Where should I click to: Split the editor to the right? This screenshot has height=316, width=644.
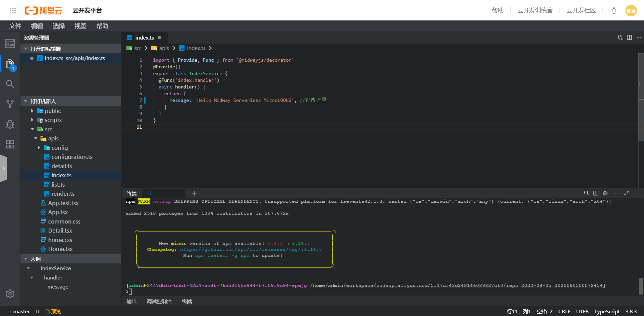click(629, 38)
